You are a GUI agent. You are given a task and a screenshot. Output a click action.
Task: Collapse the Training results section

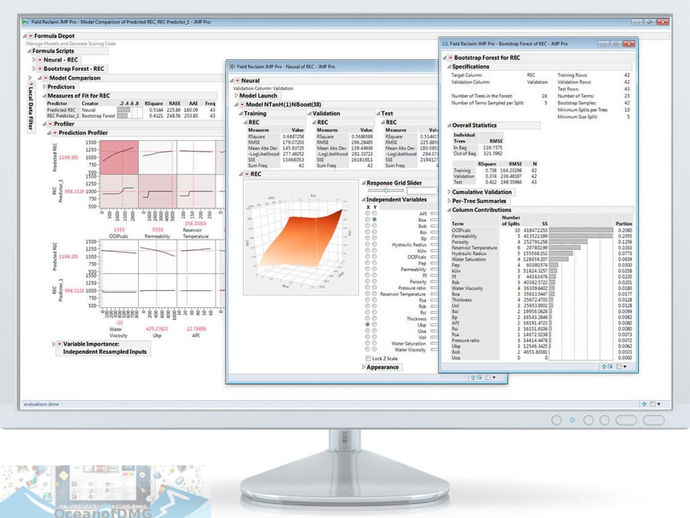241,114
